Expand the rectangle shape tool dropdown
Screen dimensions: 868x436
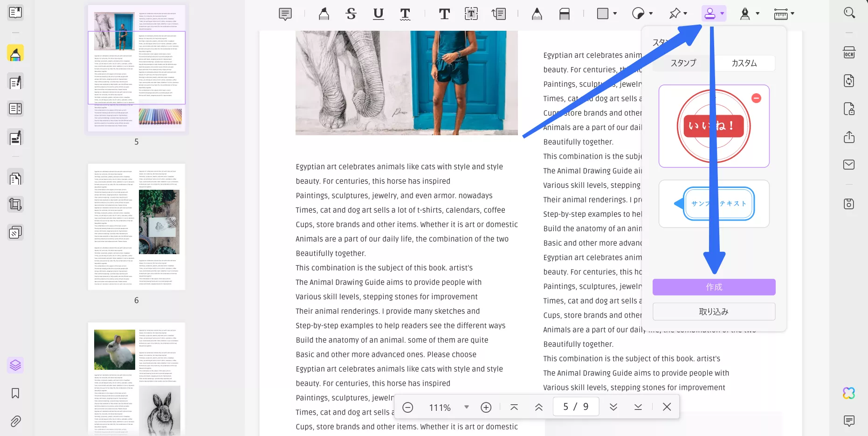pos(615,14)
